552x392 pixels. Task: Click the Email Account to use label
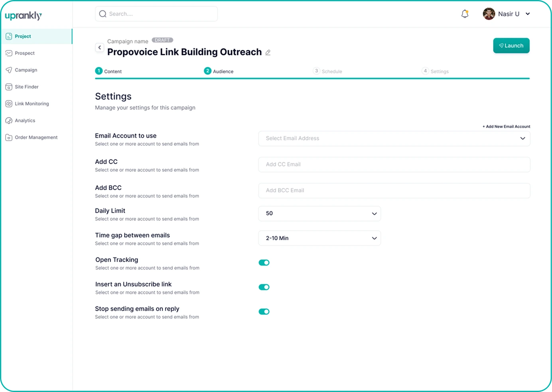point(126,136)
